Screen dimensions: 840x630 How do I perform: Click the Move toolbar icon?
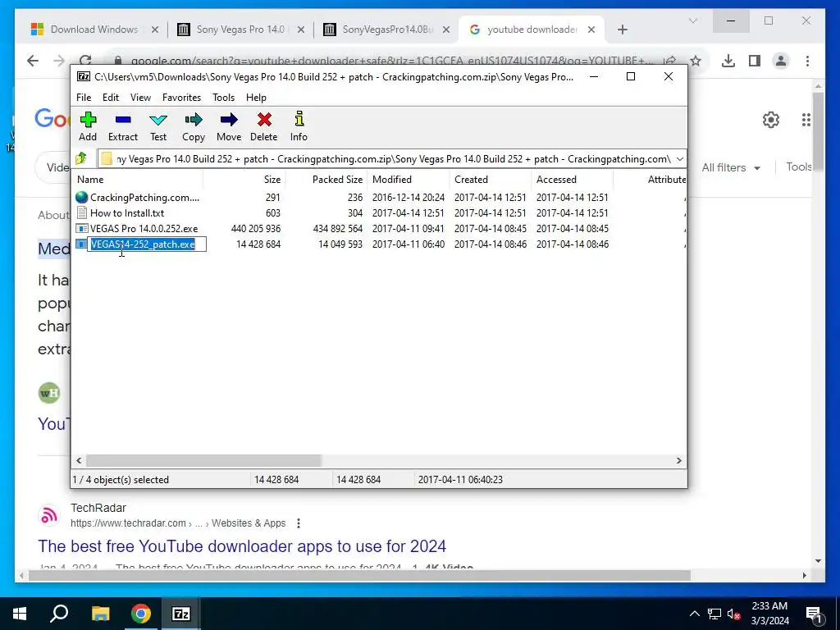click(229, 120)
